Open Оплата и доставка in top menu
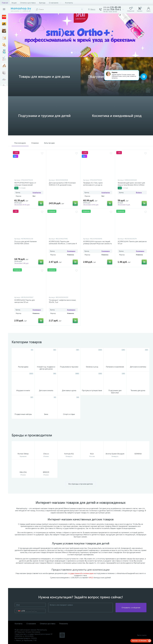This screenshot has height=644, width=153. point(28,3)
